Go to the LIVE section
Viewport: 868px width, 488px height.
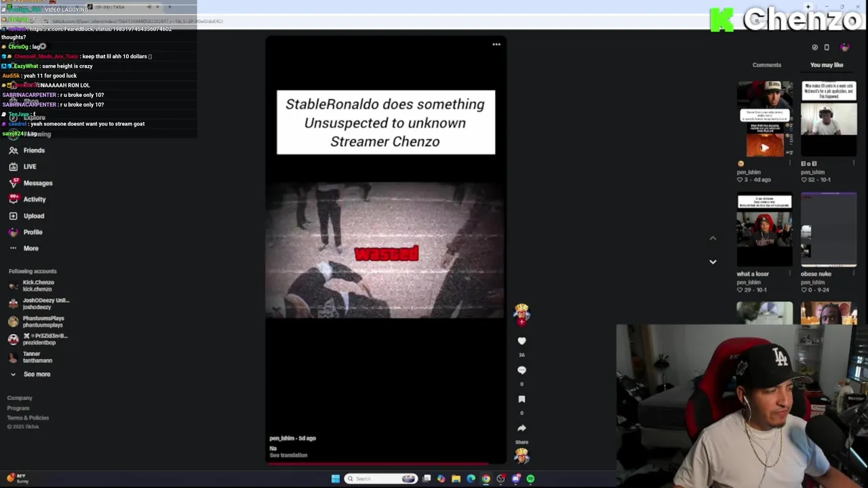[x=22, y=167]
